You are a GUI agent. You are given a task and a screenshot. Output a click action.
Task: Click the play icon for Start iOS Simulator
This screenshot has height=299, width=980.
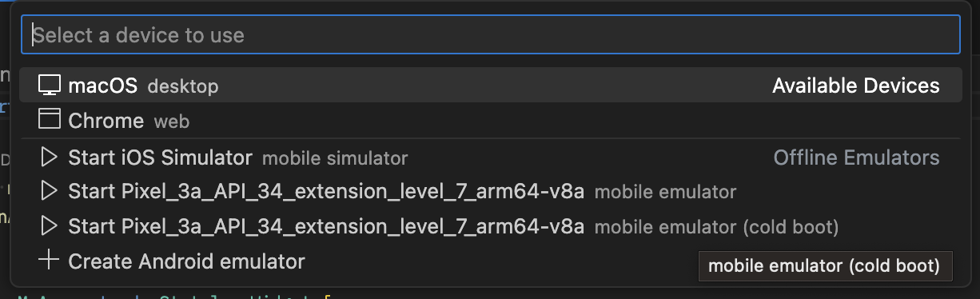click(50, 157)
